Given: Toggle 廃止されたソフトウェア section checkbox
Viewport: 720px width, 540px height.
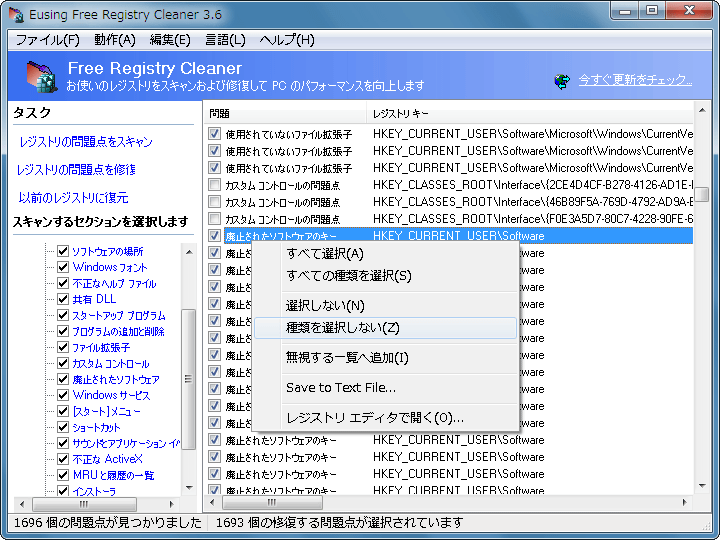Looking at the screenshot, I should tap(63, 379).
